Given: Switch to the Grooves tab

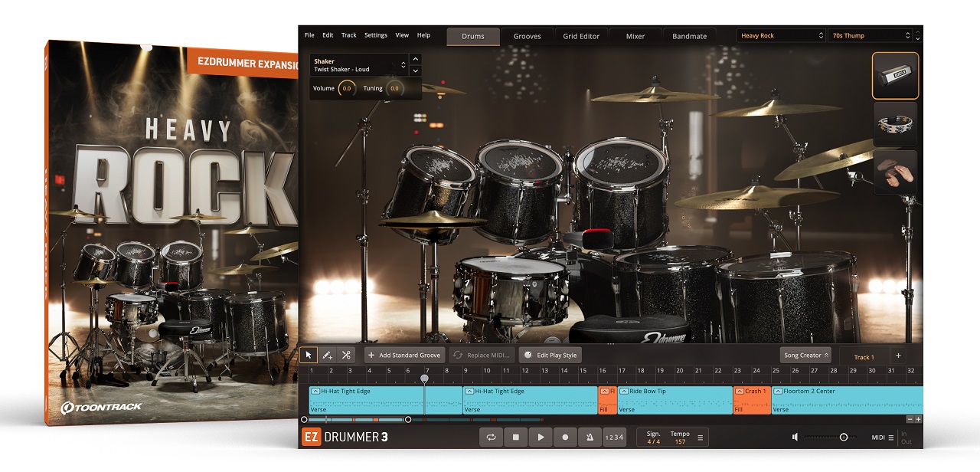Looking at the screenshot, I should click(x=527, y=36).
